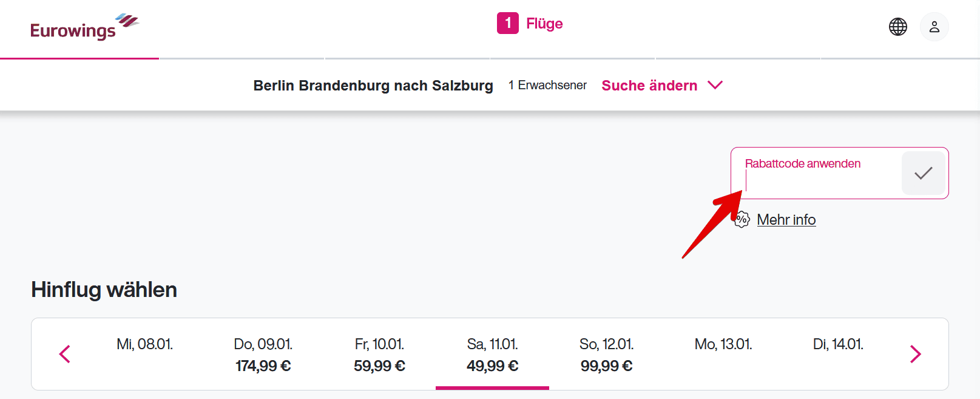
Task: Open the user account profile icon
Action: (x=934, y=27)
